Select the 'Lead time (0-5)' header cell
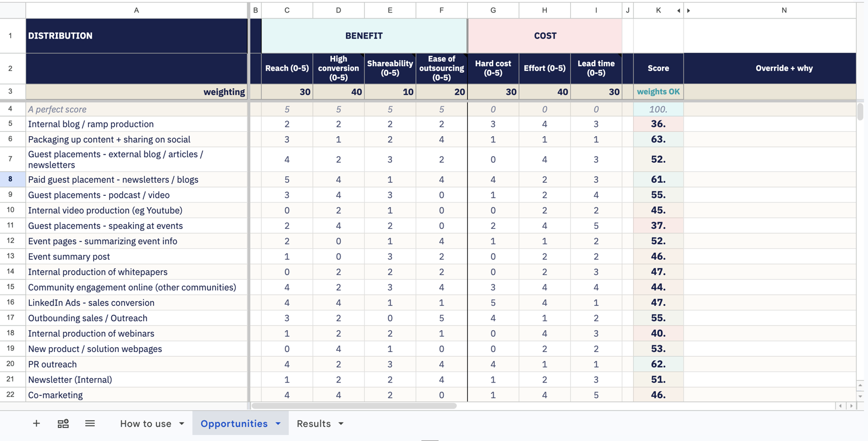 [596, 68]
